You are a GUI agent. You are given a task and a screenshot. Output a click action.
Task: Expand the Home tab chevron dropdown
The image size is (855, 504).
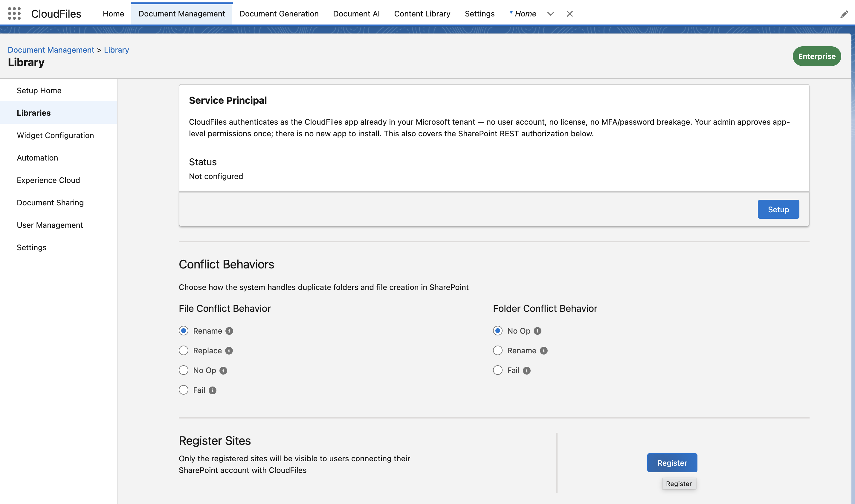(550, 13)
